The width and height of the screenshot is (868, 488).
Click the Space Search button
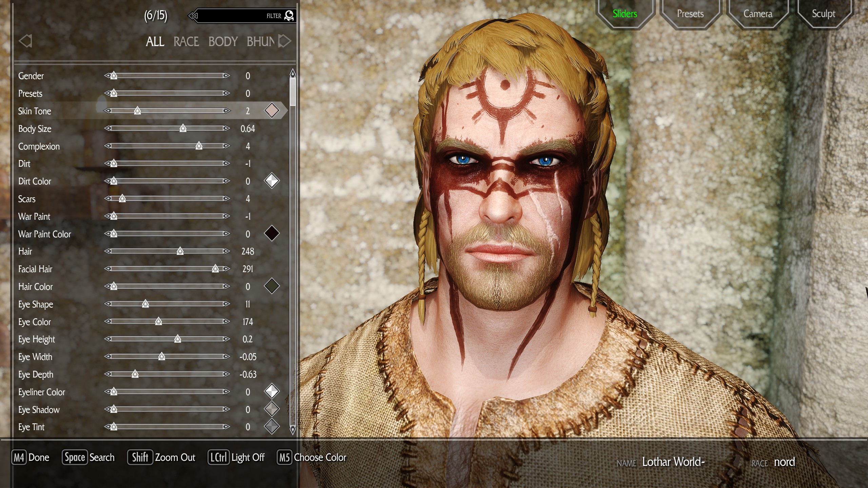pyautogui.click(x=88, y=457)
